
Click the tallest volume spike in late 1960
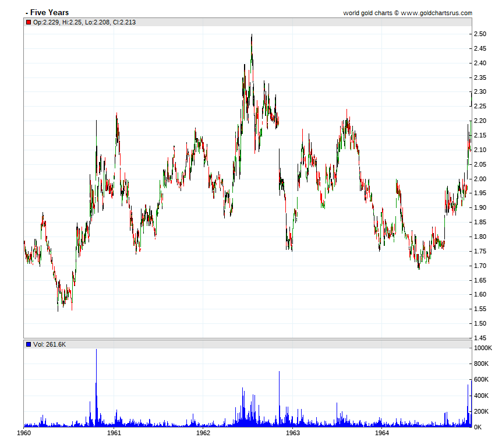(96, 387)
